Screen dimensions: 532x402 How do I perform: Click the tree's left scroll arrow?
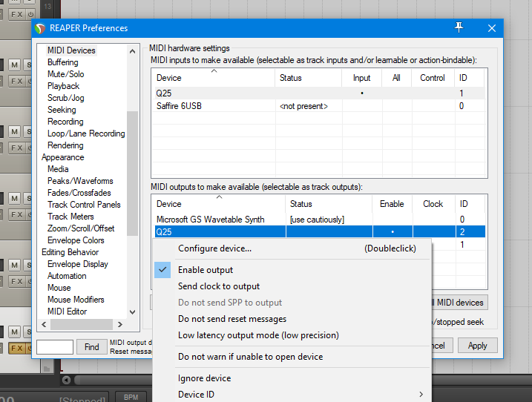[44, 324]
